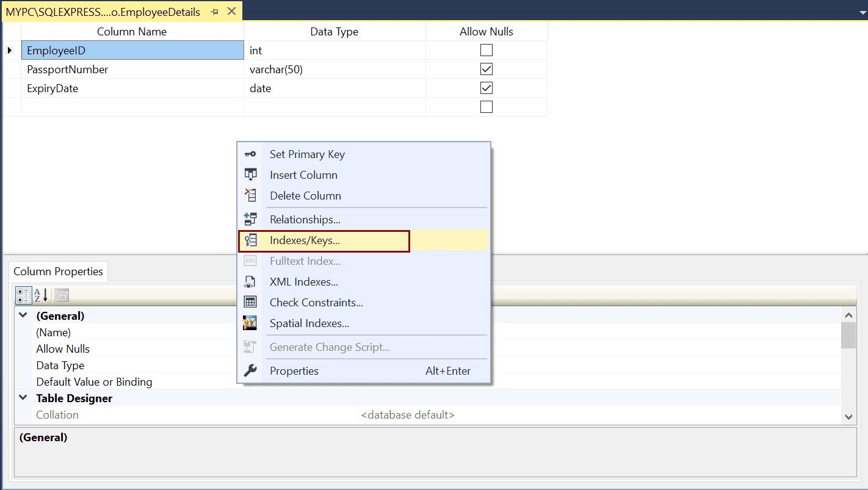
Task: Click the Alphabetical sort icon in Column Properties
Action: [38, 295]
